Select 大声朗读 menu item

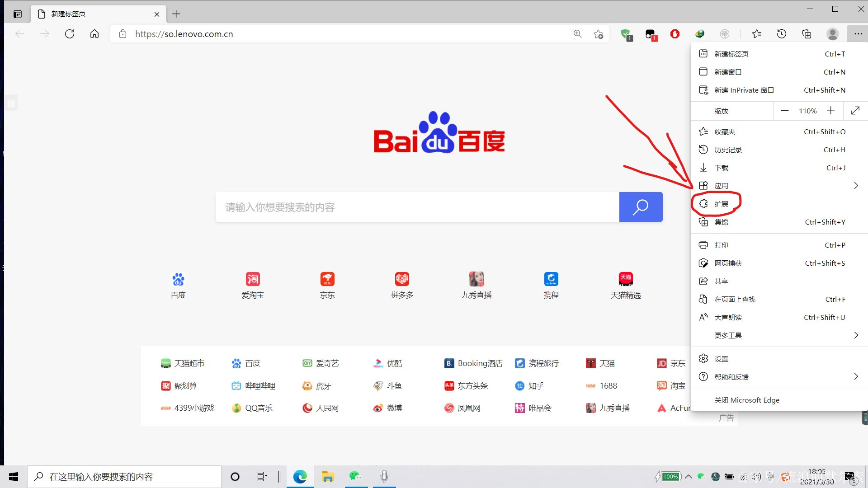coord(779,317)
